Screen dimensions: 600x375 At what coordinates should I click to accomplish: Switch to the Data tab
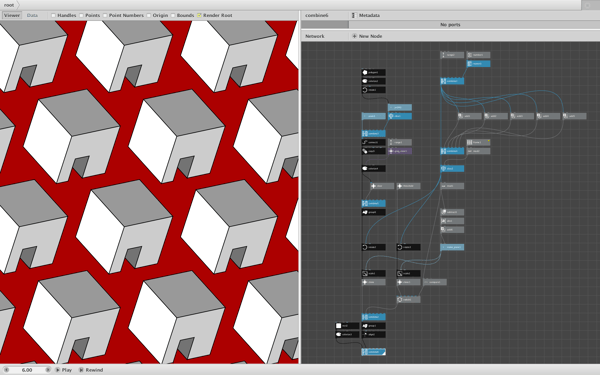pyautogui.click(x=32, y=15)
